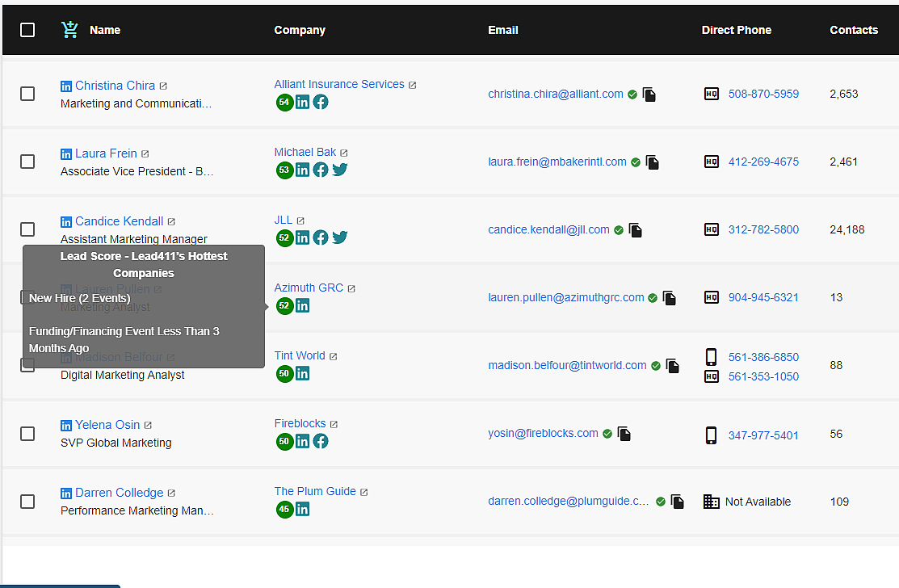
Task: Open Azimuth GRC company LinkedIn icon
Action: coord(303,305)
